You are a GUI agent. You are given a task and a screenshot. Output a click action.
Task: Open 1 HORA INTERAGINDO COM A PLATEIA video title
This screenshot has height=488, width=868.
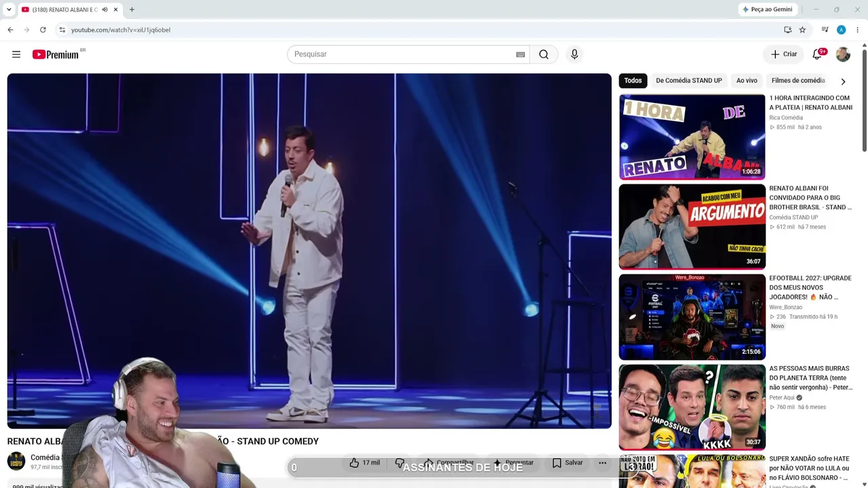[810, 103]
